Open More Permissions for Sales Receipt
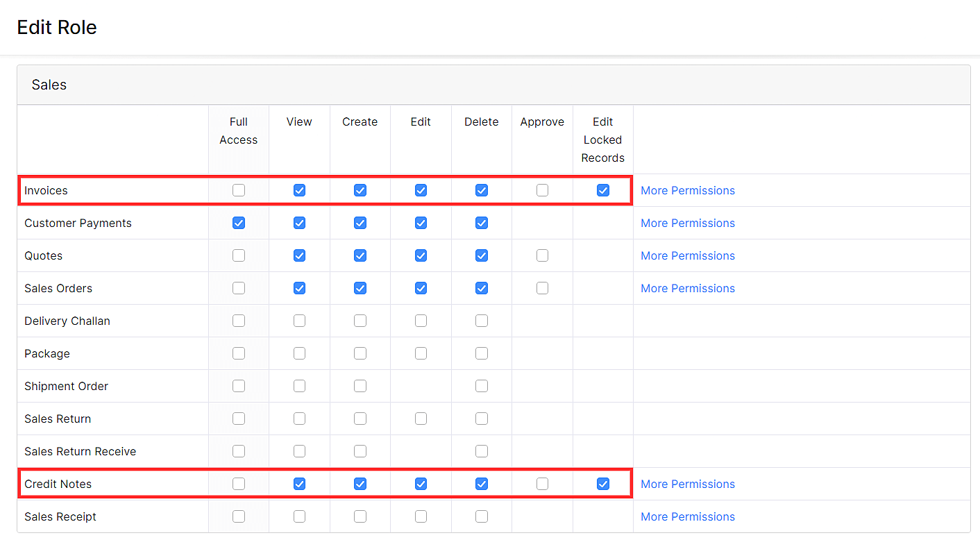980x540 pixels. tap(687, 516)
